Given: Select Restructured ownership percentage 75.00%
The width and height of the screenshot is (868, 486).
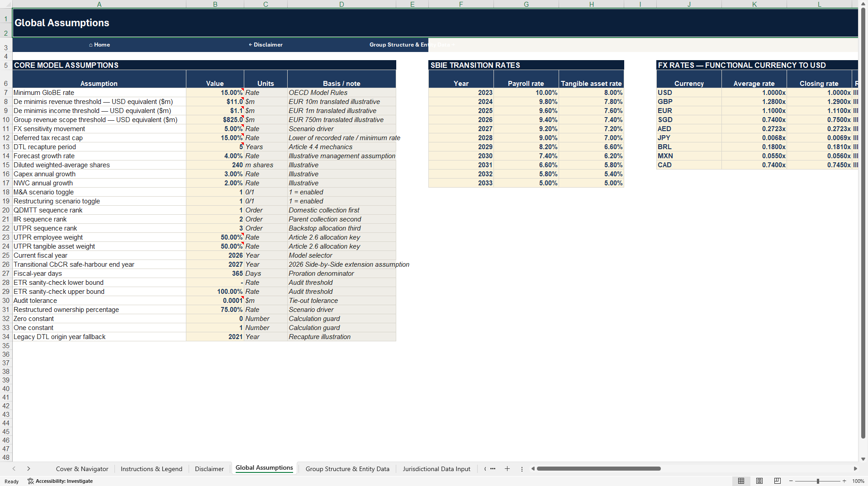Looking at the screenshot, I should [215, 310].
